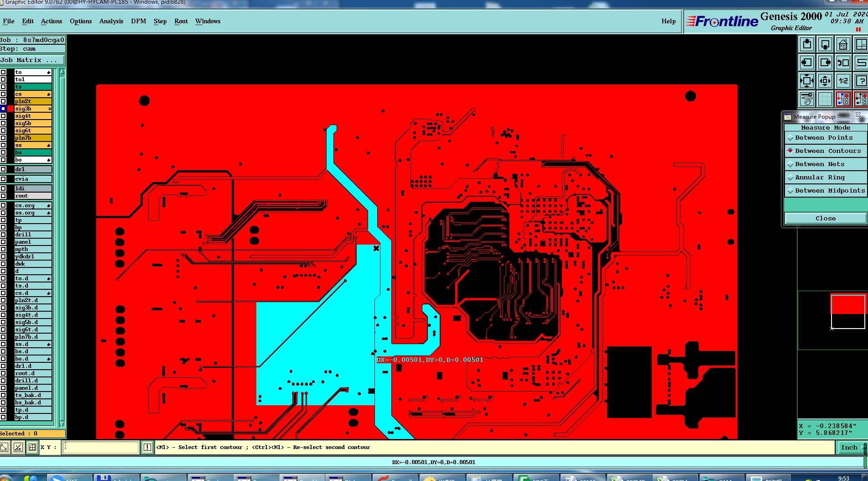The width and height of the screenshot is (868, 481).
Task: Click the pan down view icon
Action: [825, 44]
